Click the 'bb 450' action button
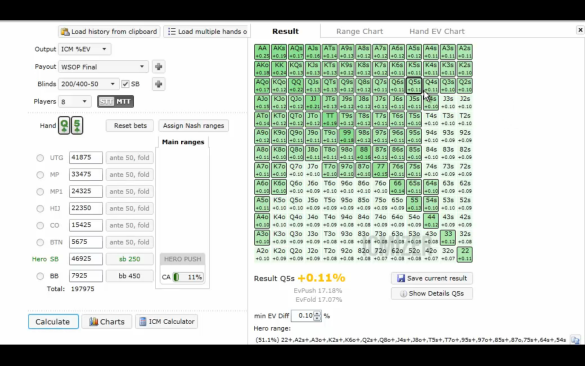This screenshot has width=585, height=366. pos(129,276)
